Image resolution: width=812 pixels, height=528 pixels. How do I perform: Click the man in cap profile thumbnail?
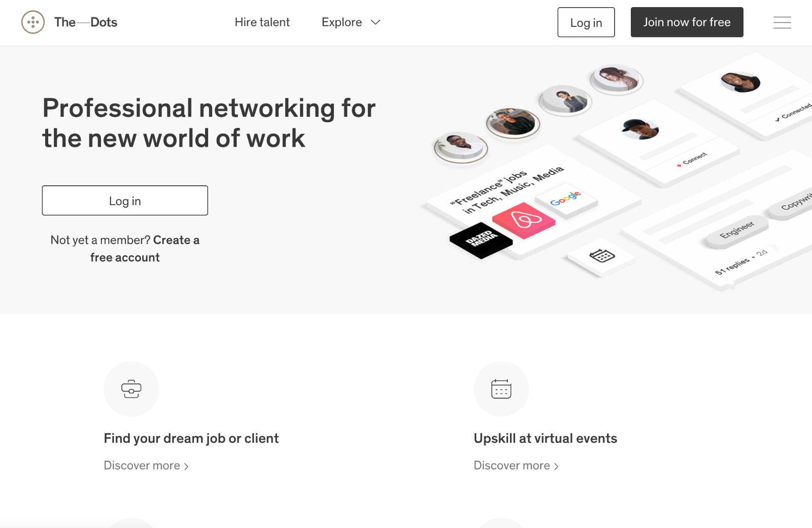(640, 129)
